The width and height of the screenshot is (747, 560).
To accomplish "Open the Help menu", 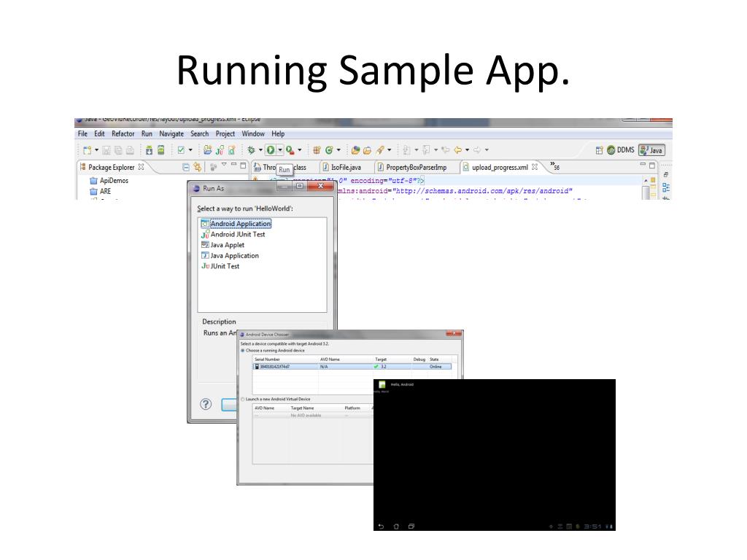I will 278,134.
